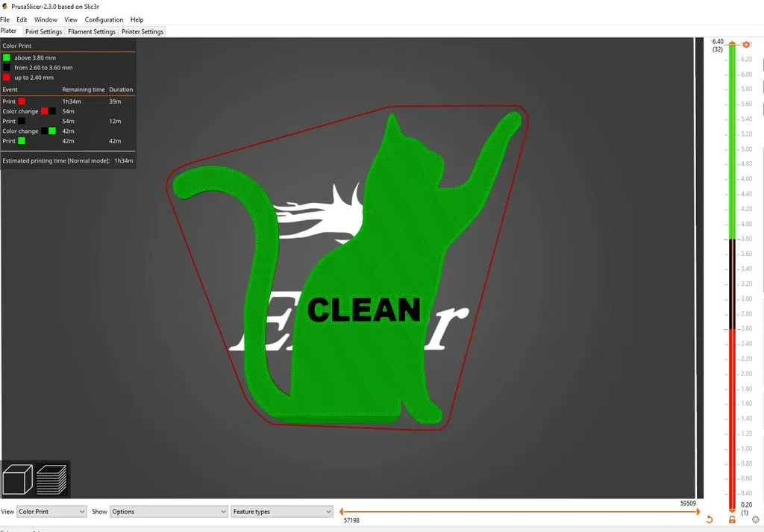Click the green swatch for above 3.80 mm
This screenshot has height=532, width=764.
point(6,57)
